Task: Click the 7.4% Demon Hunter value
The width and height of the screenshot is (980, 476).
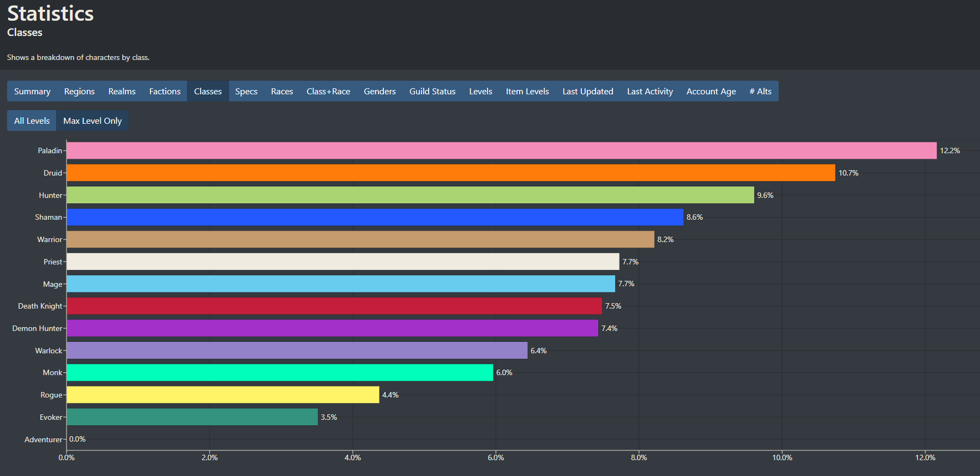Action: click(x=609, y=328)
